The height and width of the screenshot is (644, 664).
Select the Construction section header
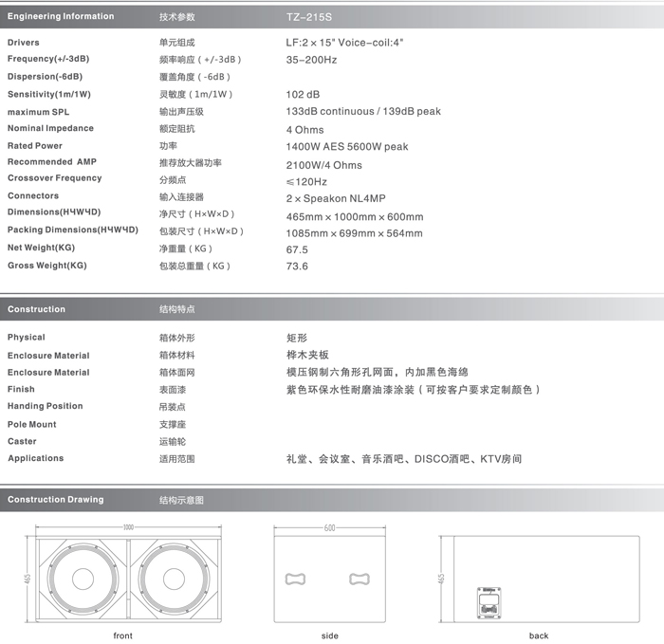[37, 309]
